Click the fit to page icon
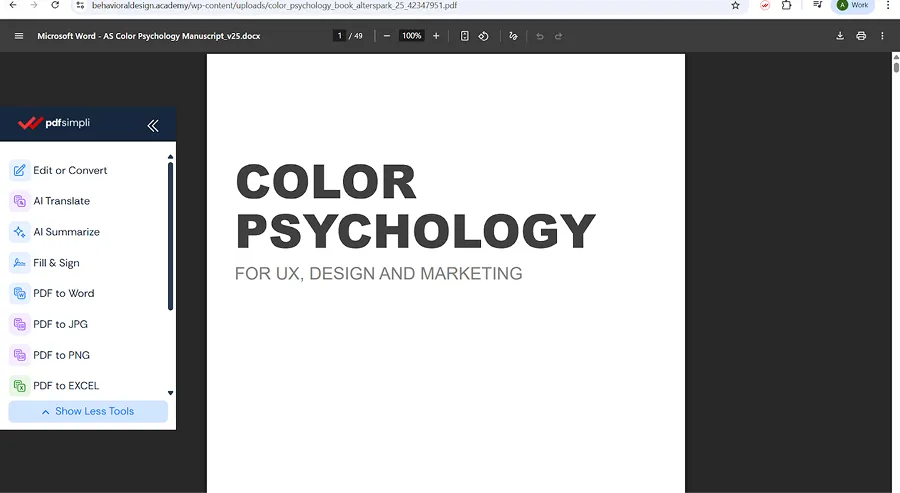900x493 pixels. [464, 36]
